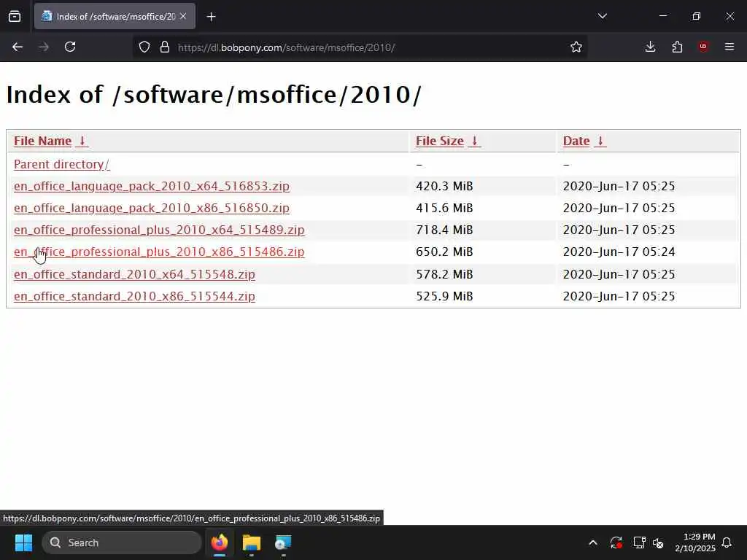
Task: Open a new tab with plus button
Action: click(211, 17)
